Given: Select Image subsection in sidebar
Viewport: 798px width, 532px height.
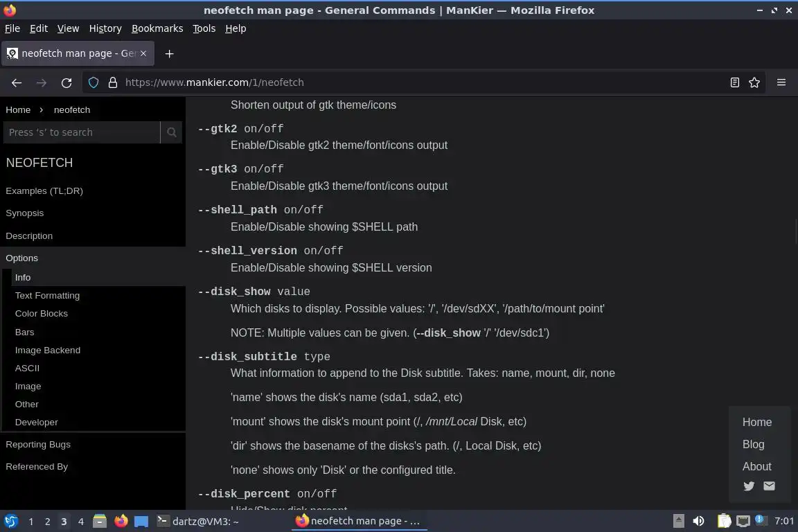Looking at the screenshot, I should (x=28, y=387).
